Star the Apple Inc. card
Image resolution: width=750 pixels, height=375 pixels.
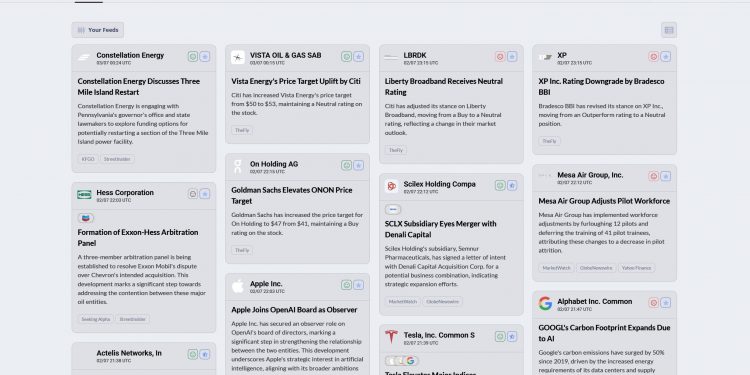tap(359, 285)
